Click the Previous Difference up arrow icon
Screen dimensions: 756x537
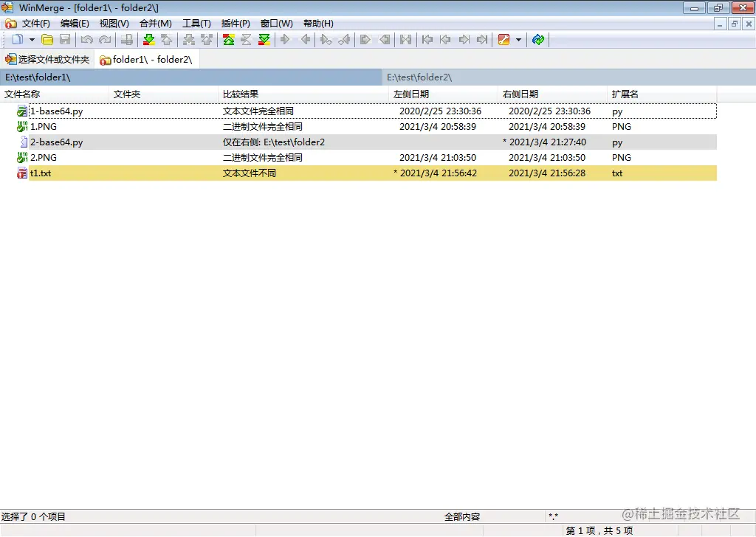coord(166,40)
